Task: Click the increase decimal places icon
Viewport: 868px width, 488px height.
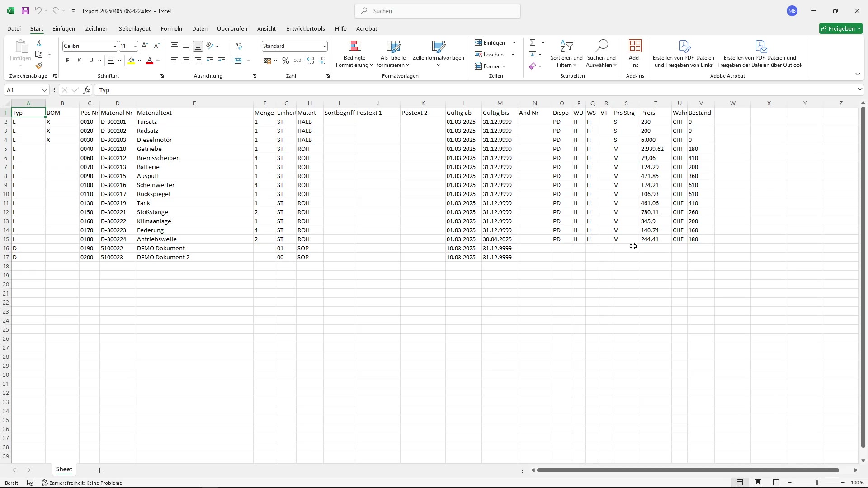Action: pos(311,61)
